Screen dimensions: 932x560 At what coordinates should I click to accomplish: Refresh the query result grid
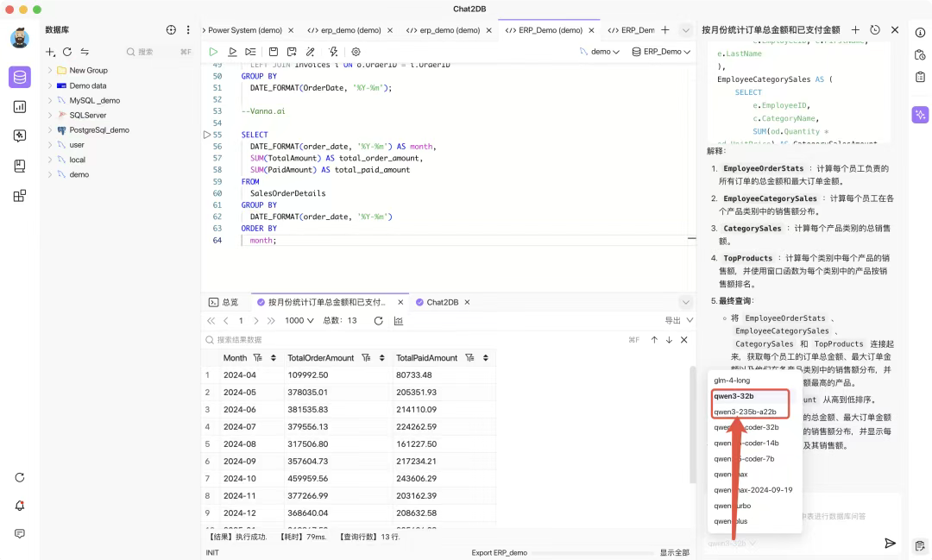pyautogui.click(x=379, y=320)
